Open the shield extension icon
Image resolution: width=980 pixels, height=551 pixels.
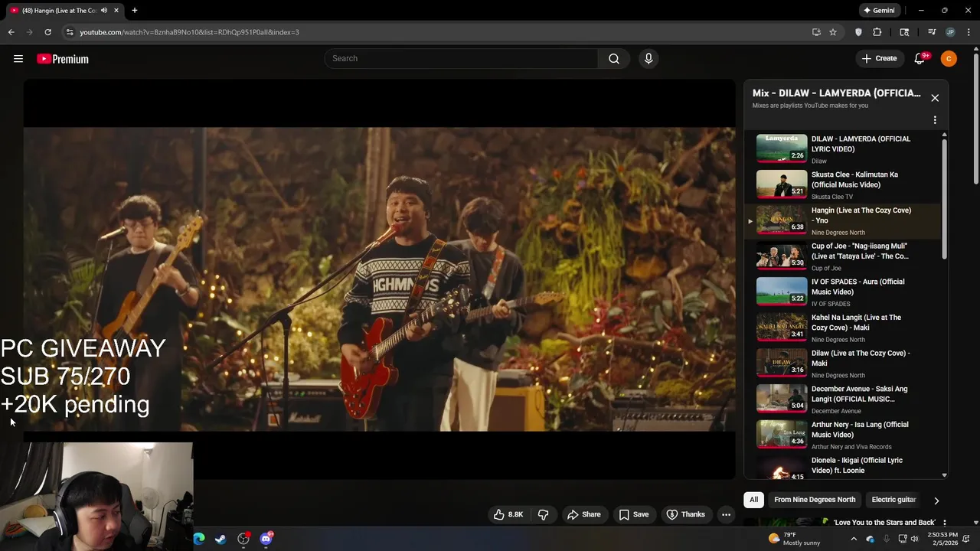tap(858, 32)
